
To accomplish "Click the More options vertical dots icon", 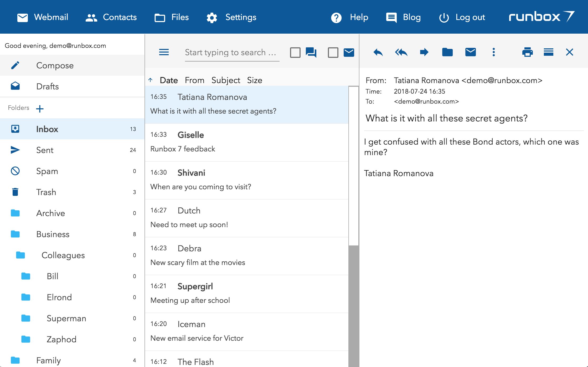I will 493,53.
